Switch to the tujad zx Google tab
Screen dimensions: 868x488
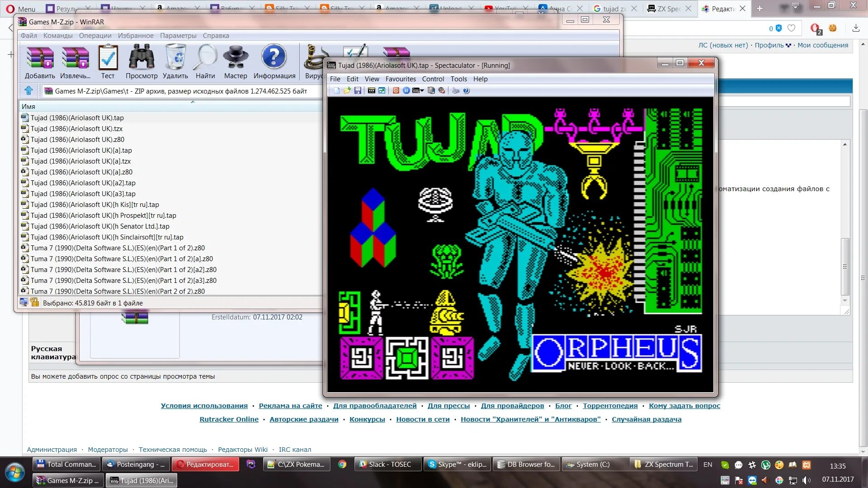[x=615, y=9]
